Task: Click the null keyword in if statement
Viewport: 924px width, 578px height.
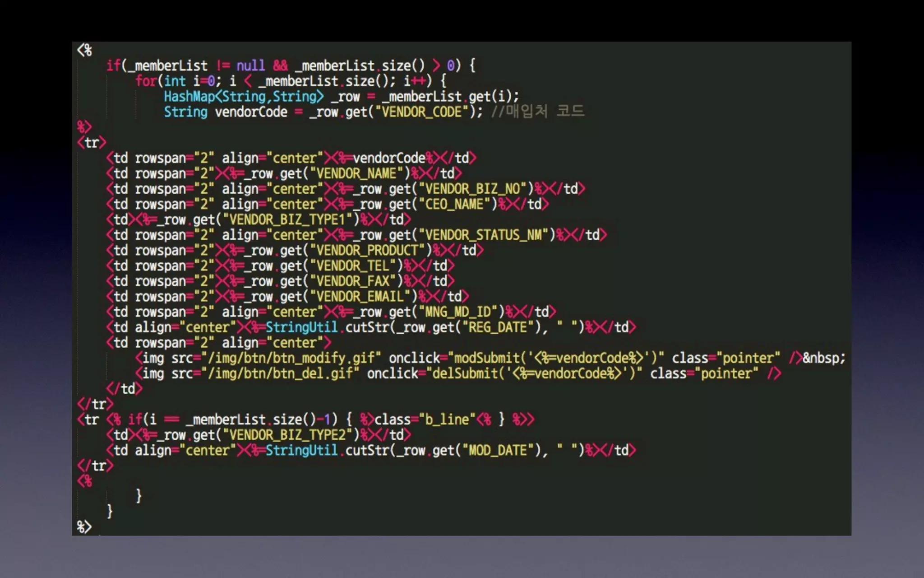Action: pyautogui.click(x=250, y=66)
